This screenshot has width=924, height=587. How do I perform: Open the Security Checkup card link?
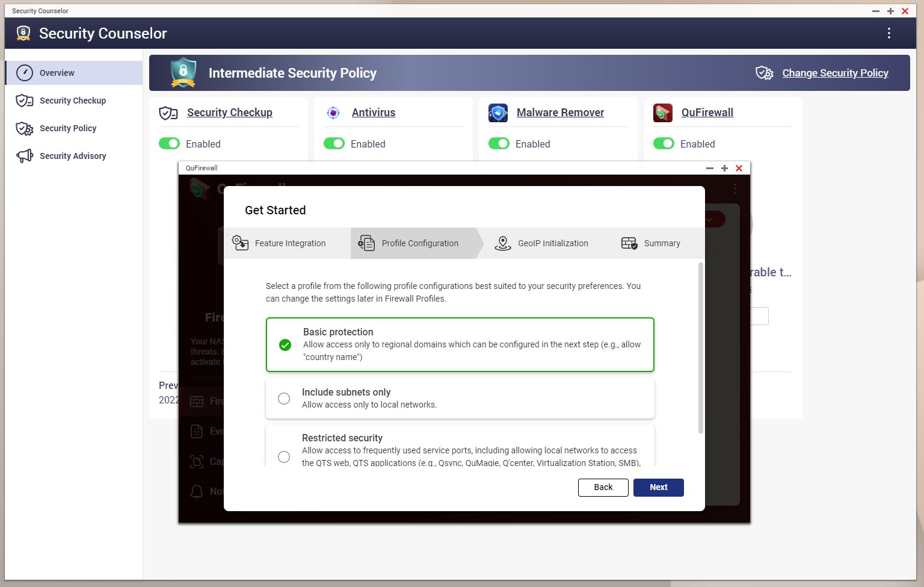tap(230, 113)
